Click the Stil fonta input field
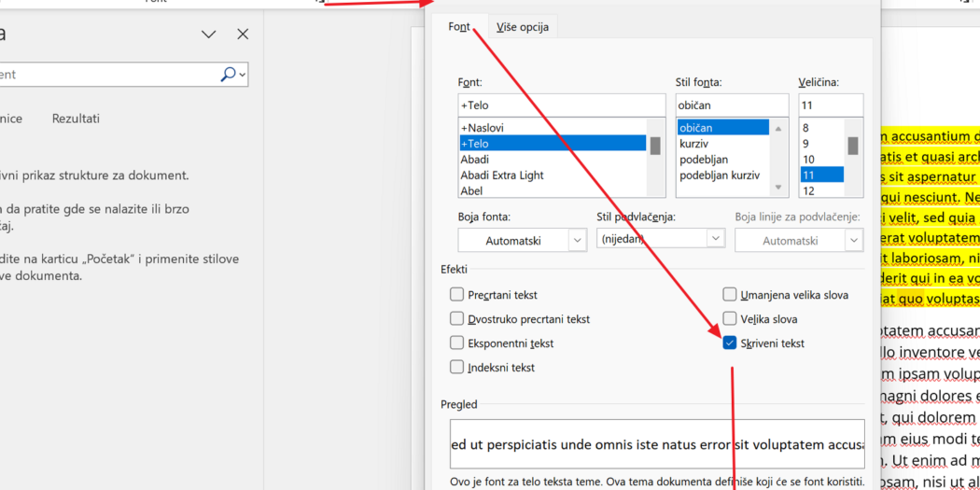Image resolution: width=980 pixels, height=490 pixels. [732, 105]
